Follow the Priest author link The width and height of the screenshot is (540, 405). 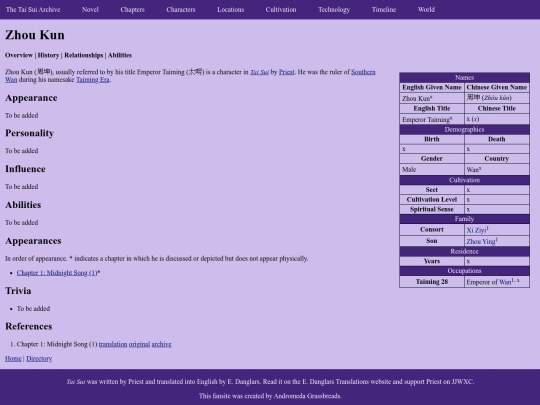pyautogui.click(x=287, y=72)
